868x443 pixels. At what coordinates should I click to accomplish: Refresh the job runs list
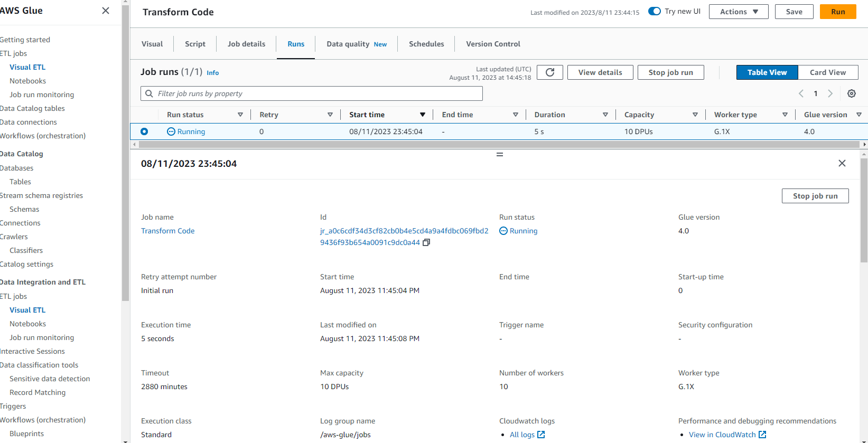[x=550, y=72]
